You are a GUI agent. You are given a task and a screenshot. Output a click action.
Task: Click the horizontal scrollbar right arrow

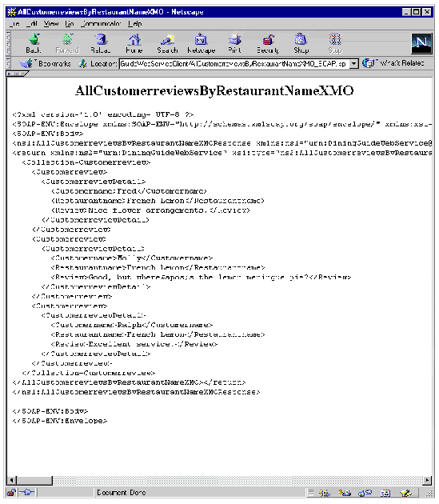[x=427, y=481]
